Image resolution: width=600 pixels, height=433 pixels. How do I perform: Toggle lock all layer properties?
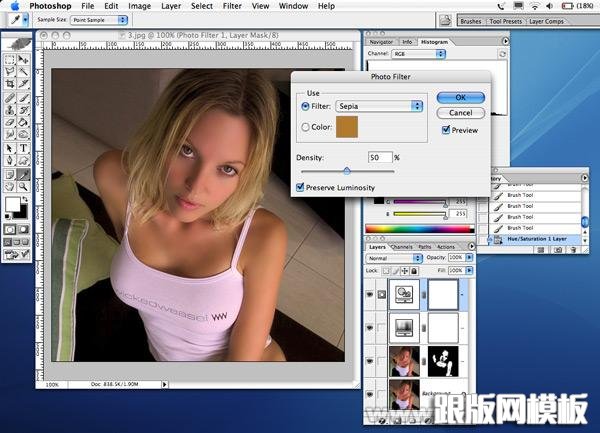[x=414, y=271]
